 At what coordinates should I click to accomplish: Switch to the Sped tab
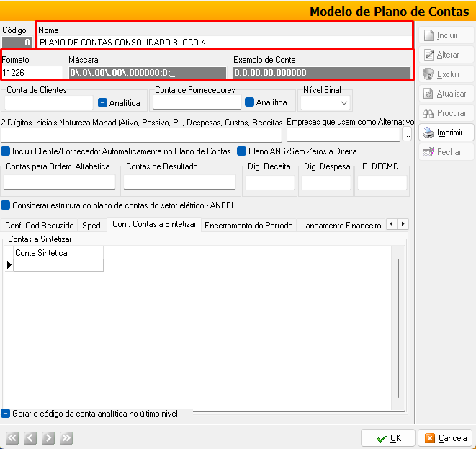coord(91,226)
